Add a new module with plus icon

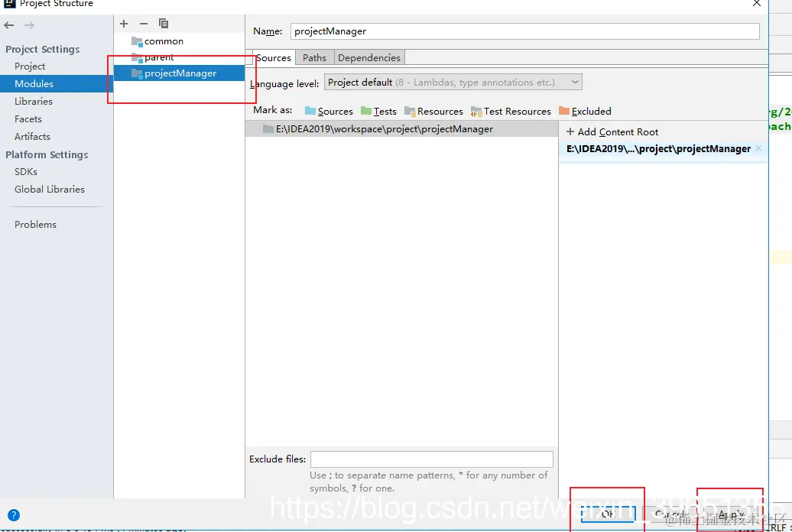[124, 23]
